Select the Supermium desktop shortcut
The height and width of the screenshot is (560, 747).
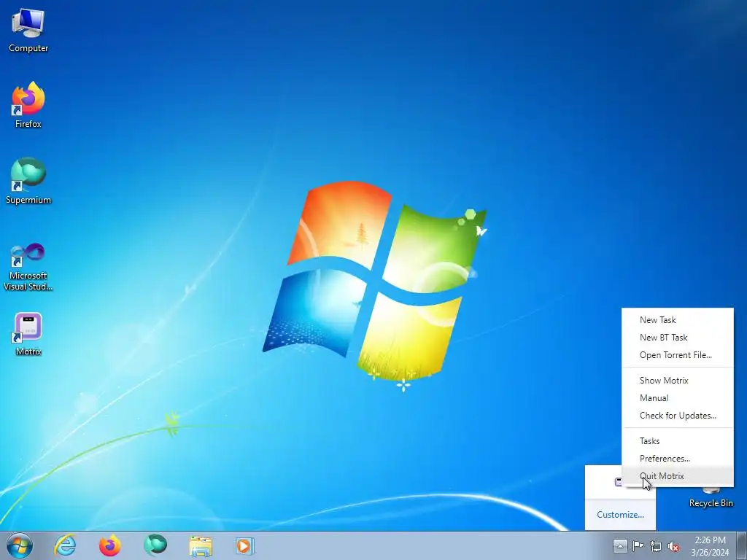click(28, 181)
